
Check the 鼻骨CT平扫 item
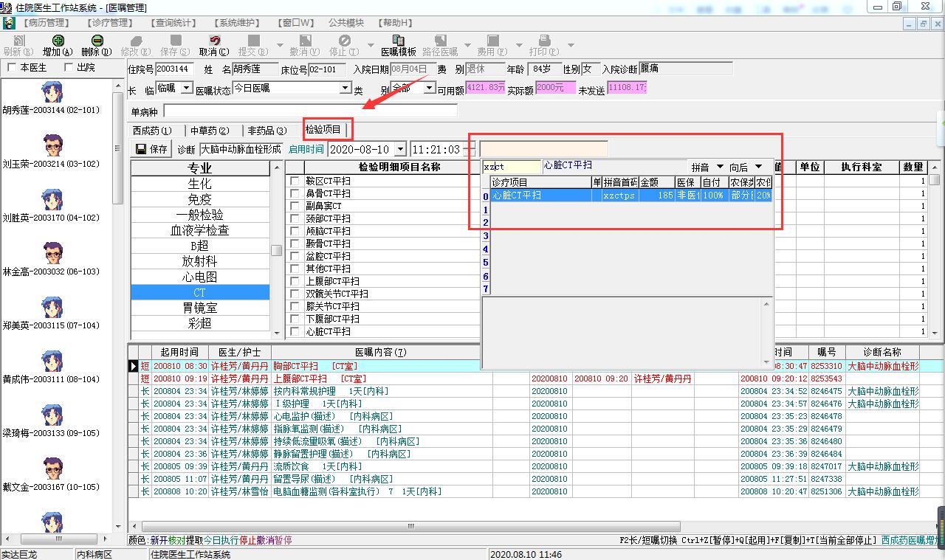point(295,193)
